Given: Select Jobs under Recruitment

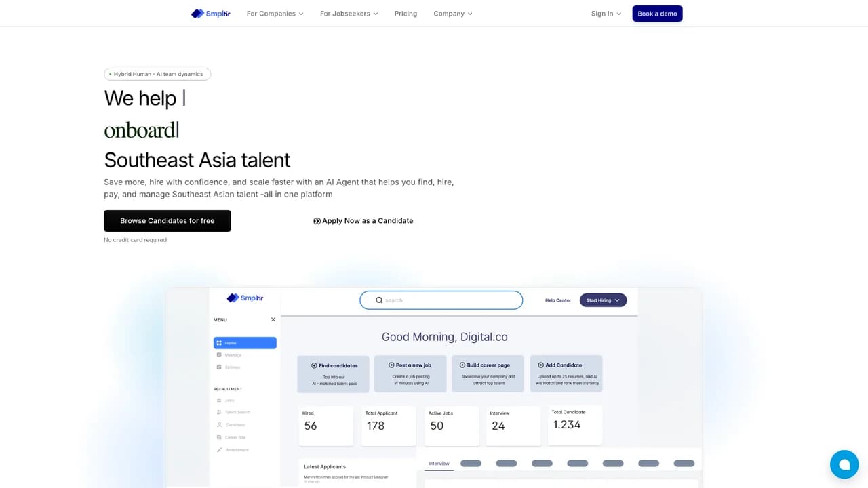Looking at the screenshot, I should pos(226,401).
